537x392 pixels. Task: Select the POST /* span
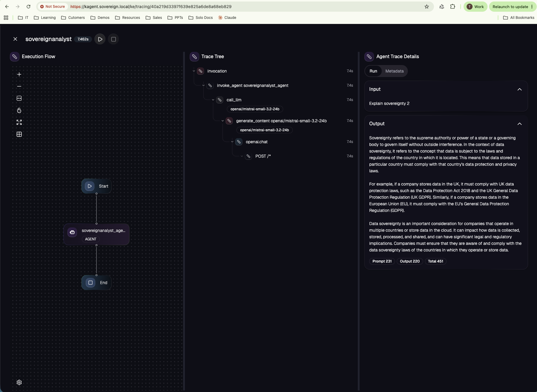(x=263, y=156)
